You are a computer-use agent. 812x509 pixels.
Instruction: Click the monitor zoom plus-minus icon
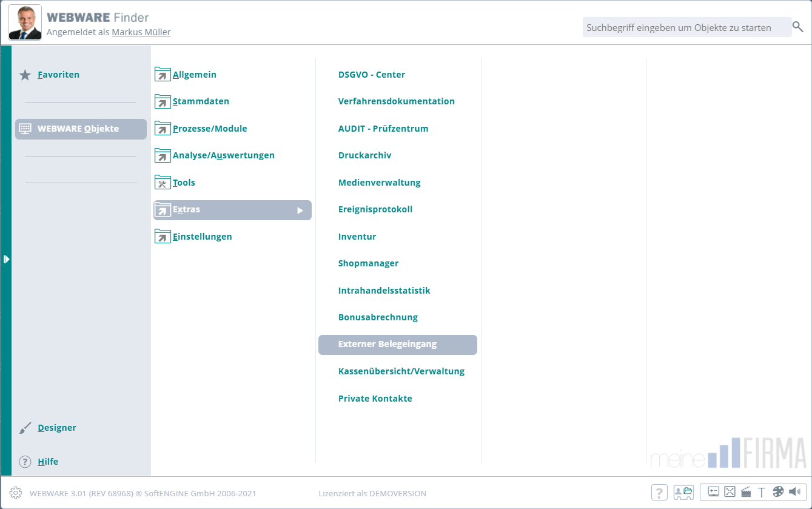click(x=713, y=492)
